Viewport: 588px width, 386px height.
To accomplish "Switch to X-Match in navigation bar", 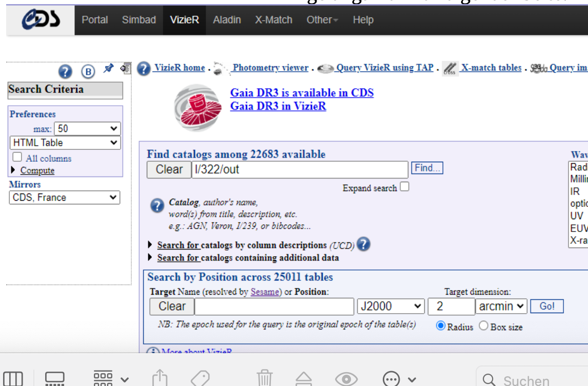I will [x=273, y=20].
